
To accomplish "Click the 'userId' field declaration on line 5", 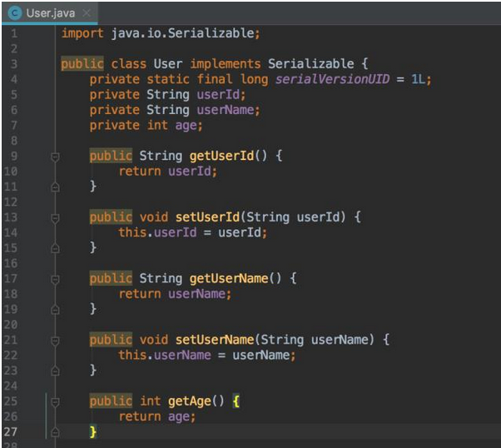I will tap(218, 95).
